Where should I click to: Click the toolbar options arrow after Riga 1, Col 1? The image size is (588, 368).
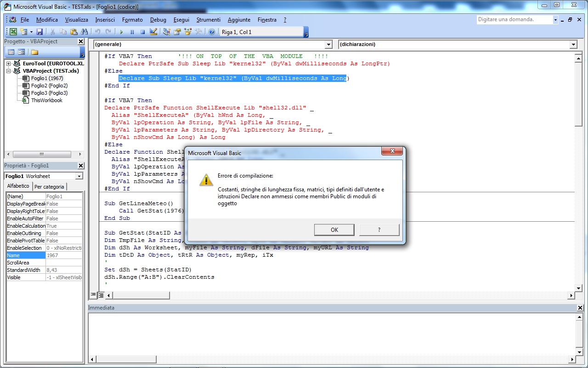pyautogui.click(x=306, y=32)
